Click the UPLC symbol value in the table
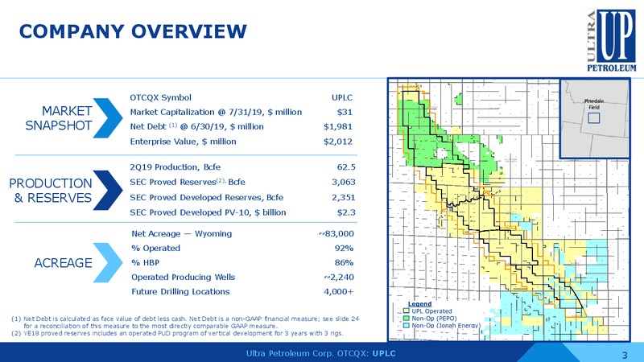This screenshot has width=644, height=362. [x=342, y=97]
